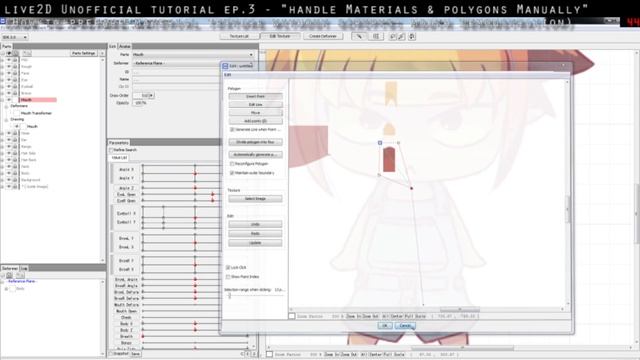Adjust the selection range when clicking slider
This screenshot has width=640, height=360.
pos(229,296)
